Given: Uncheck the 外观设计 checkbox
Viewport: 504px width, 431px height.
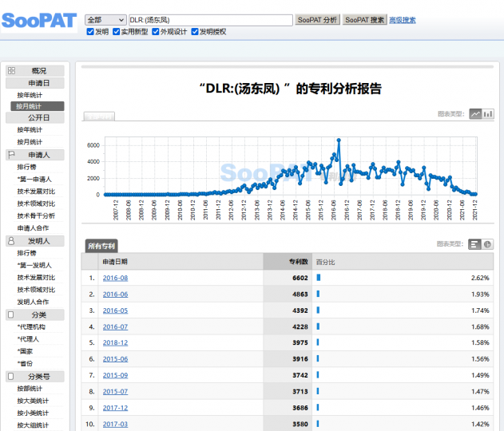Looking at the screenshot, I should pyautogui.click(x=156, y=32).
